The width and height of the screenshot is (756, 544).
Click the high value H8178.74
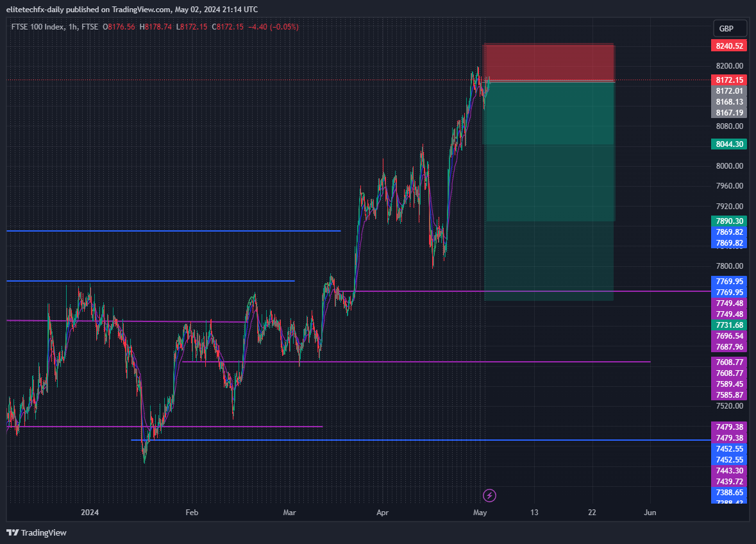[x=155, y=27]
